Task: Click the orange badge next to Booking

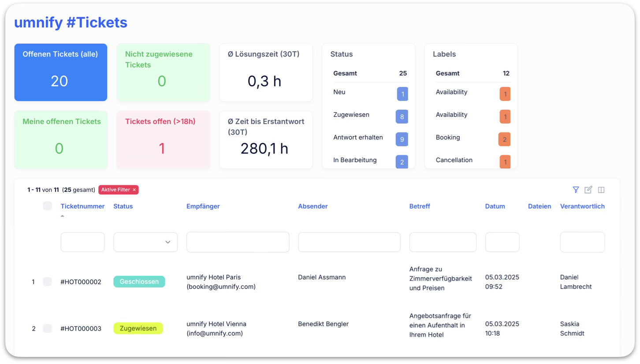Action: [x=504, y=139]
